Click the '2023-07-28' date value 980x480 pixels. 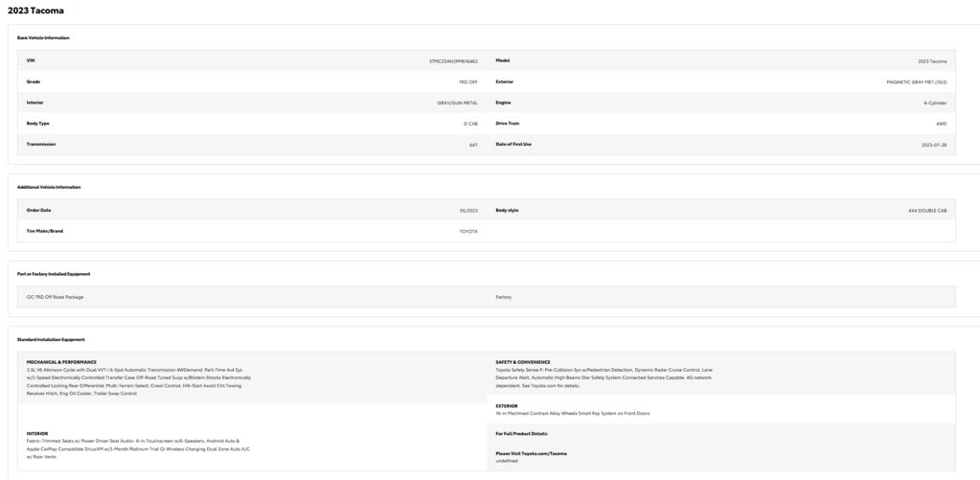point(934,145)
